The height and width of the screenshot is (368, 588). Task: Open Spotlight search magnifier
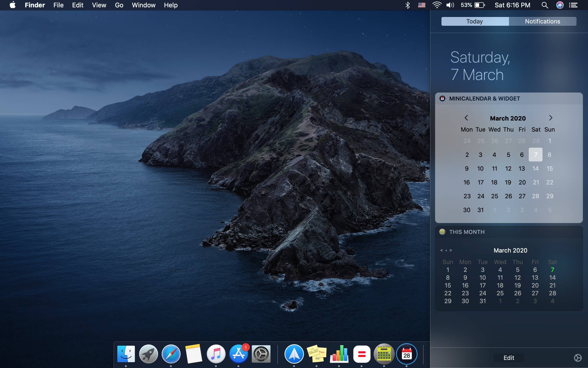tap(545, 5)
